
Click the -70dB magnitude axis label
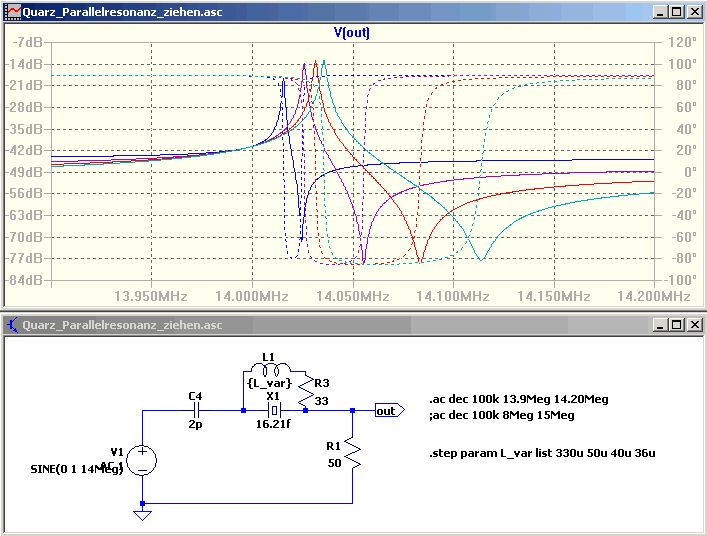point(23,237)
